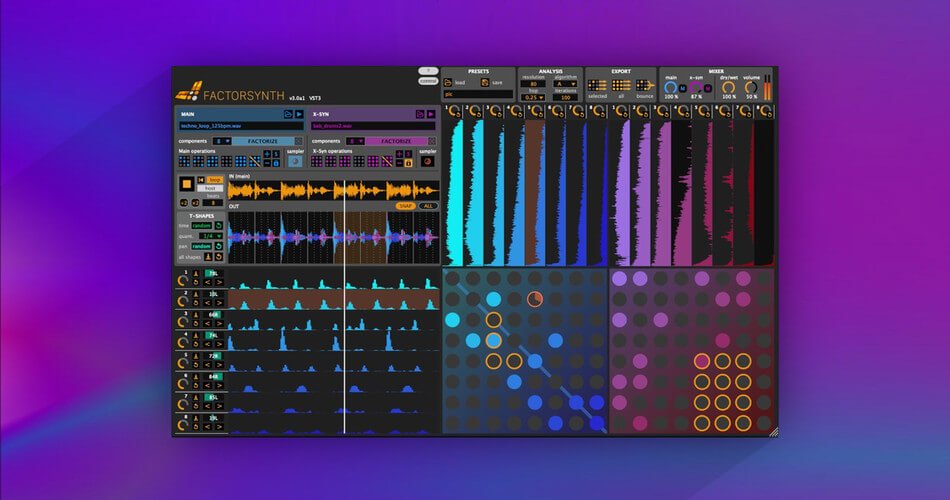Toggle the ALL button above output waveform
This screenshot has height=500, width=950.
(x=428, y=206)
